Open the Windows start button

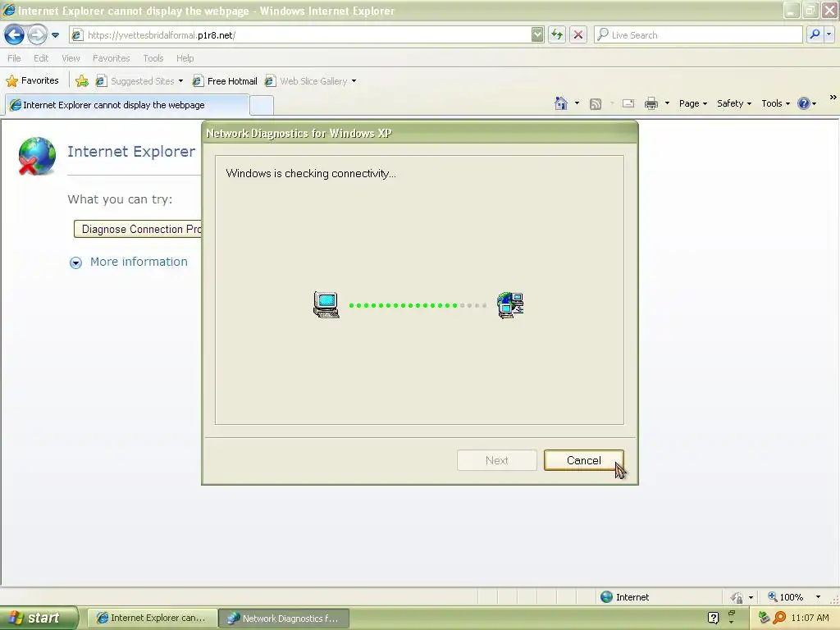39,619
